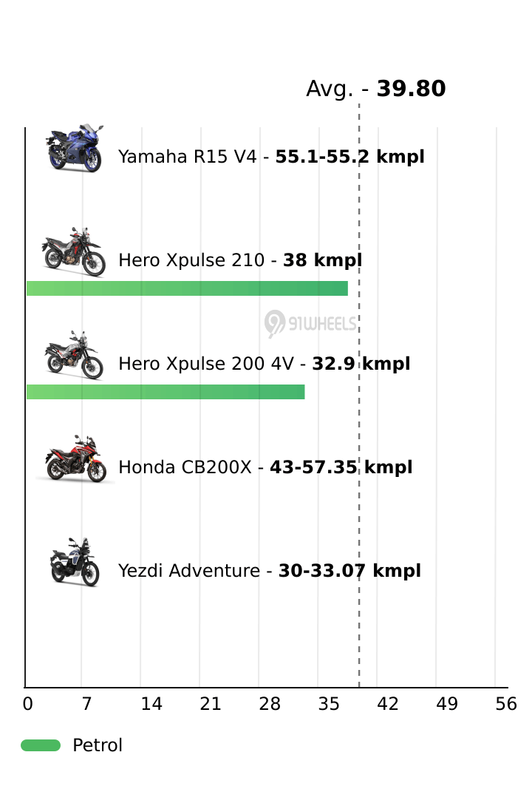Click the Avg. 39.80 average label
The image size is (532, 806).
[376, 89]
